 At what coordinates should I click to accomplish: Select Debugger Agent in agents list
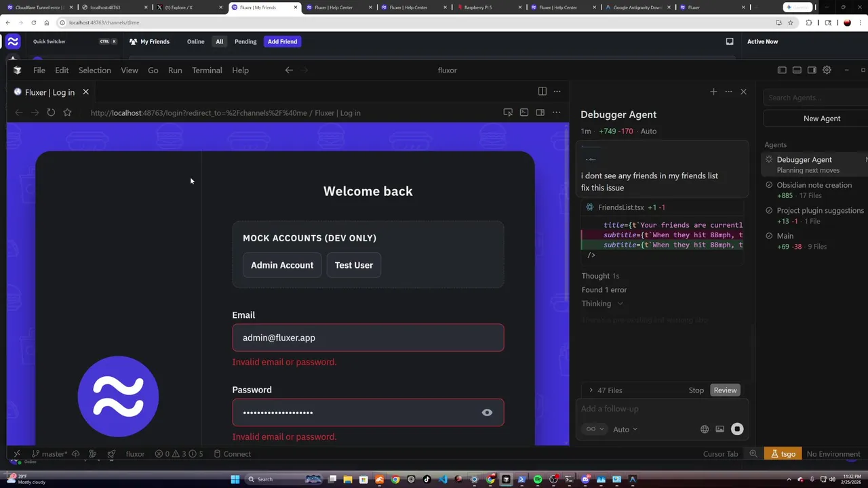coord(816,165)
